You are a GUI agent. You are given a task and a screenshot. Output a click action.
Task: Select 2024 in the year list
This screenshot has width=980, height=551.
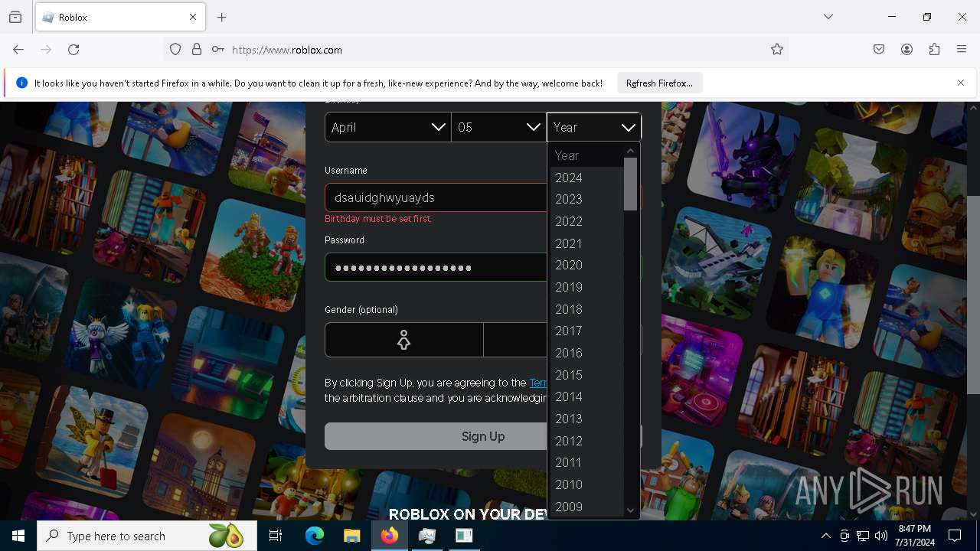pyautogui.click(x=586, y=178)
